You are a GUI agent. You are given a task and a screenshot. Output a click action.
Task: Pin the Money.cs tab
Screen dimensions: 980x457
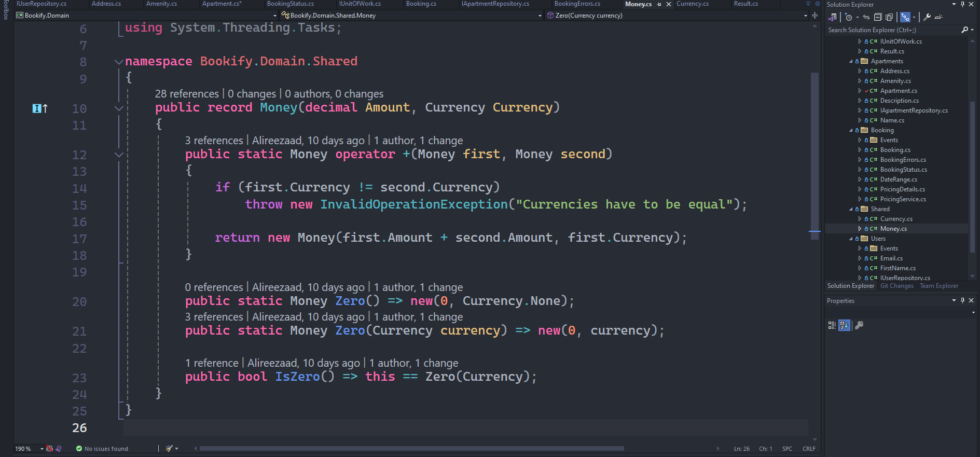pyautogui.click(x=659, y=4)
